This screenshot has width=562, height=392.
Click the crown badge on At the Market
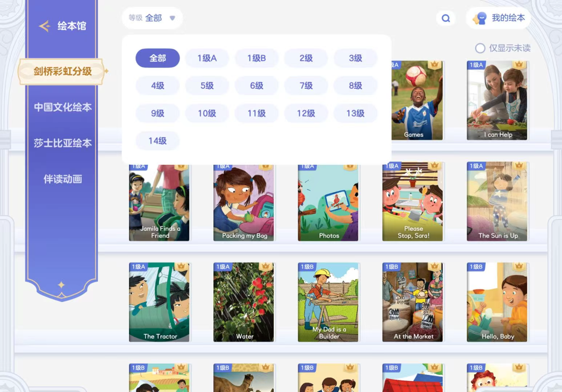[x=435, y=267]
